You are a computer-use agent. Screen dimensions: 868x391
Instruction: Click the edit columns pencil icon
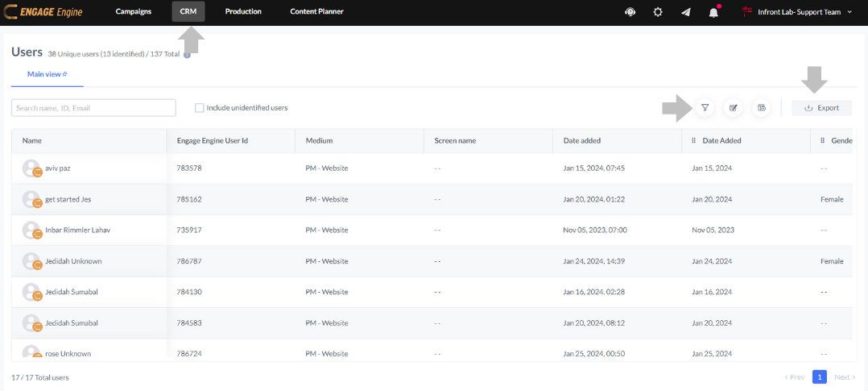pos(733,108)
